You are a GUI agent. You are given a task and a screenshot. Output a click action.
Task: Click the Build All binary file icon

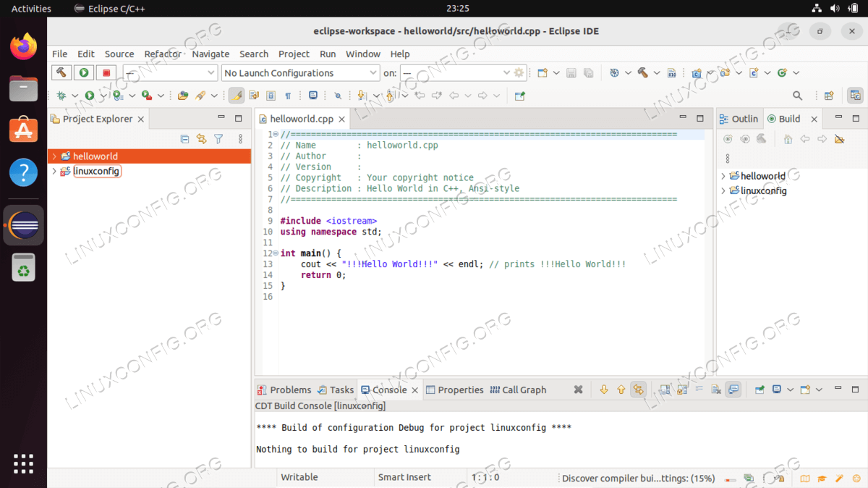click(x=671, y=73)
